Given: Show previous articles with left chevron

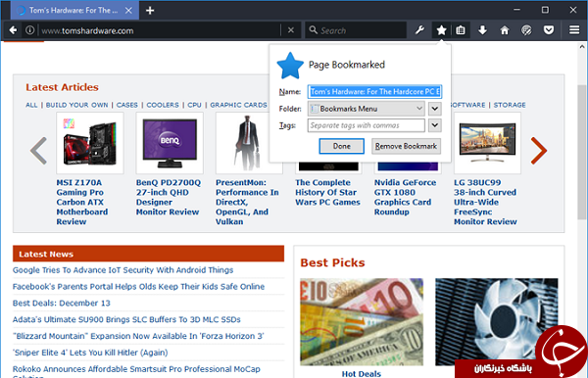Looking at the screenshot, I should (x=38, y=151).
